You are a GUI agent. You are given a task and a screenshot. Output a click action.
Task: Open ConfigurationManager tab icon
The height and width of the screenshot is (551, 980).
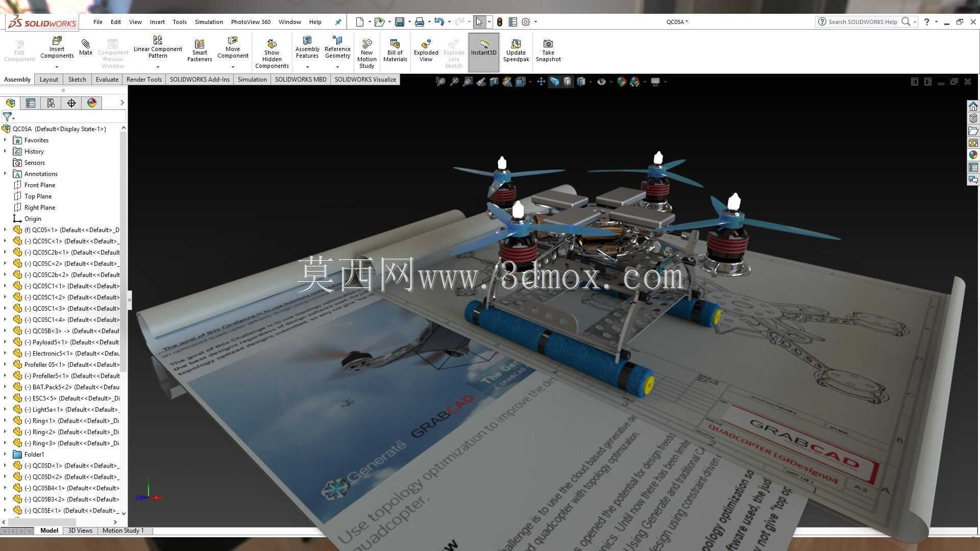pos(51,103)
